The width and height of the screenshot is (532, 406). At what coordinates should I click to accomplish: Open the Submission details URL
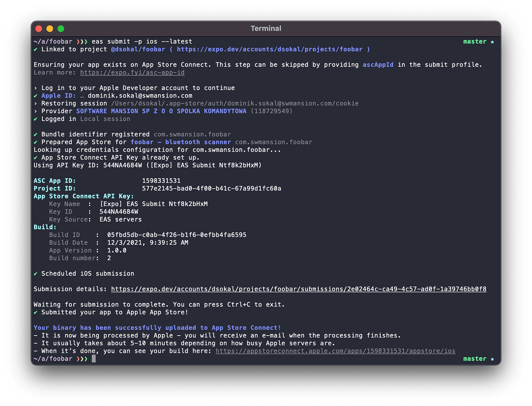(x=298, y=289)
